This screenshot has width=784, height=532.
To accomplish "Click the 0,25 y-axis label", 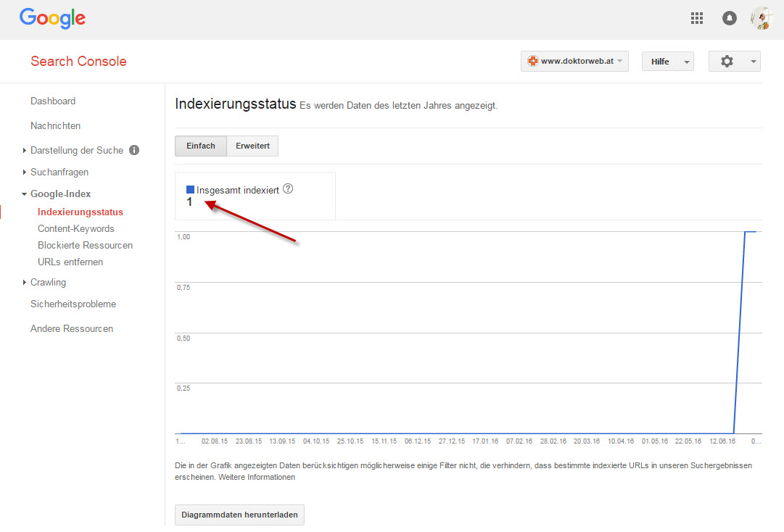I will (x=183, y=388).
